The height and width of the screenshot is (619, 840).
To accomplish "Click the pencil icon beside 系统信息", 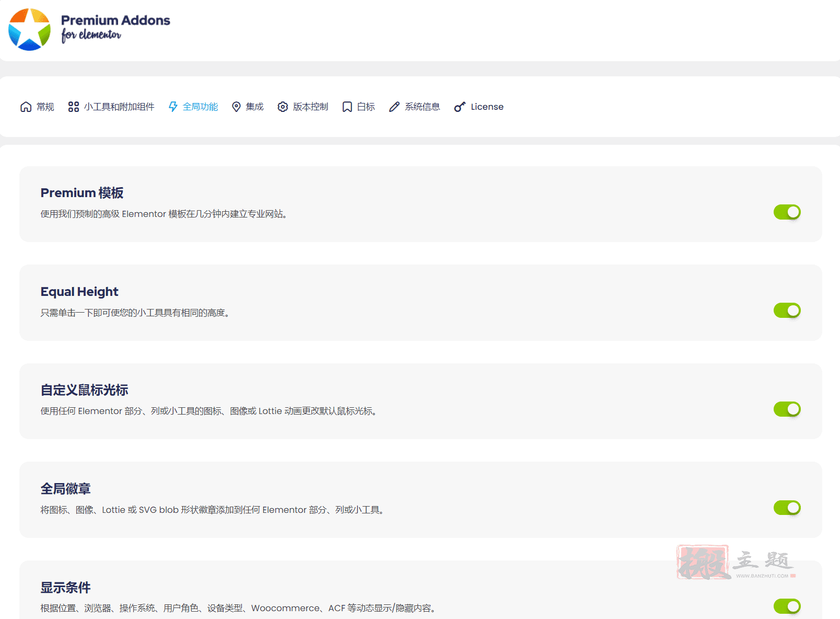I will (x=394, y=107).
